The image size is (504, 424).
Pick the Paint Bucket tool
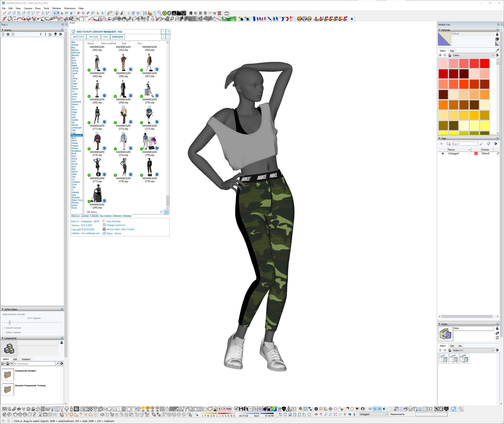click(x=66, y=13)
